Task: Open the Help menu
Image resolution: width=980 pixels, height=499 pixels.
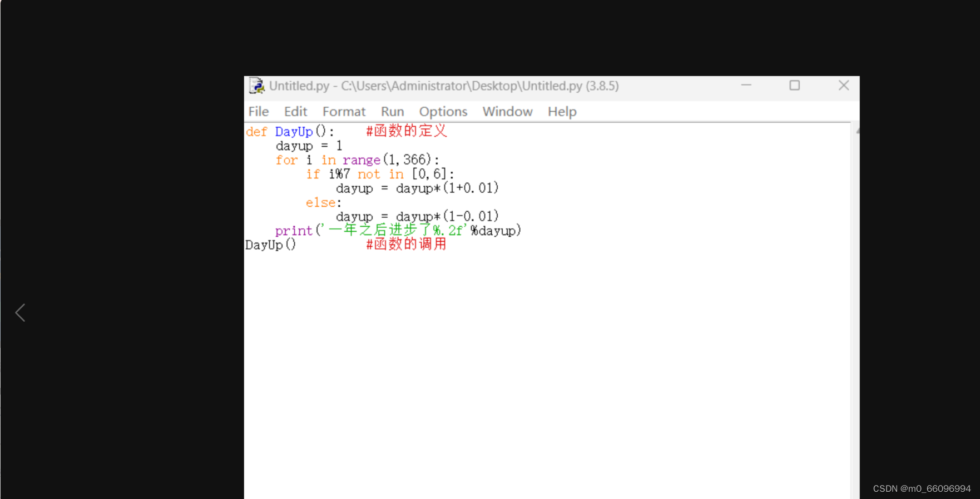Action: 562,112
